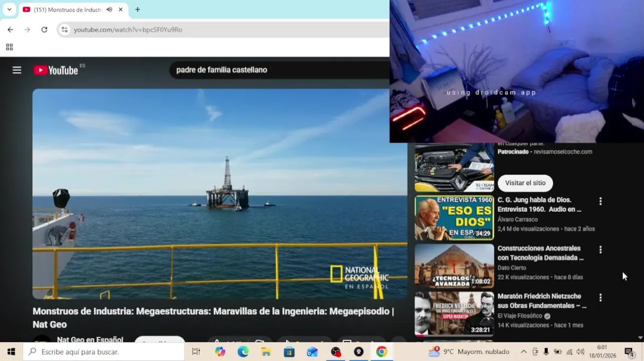644x361 pixels.
Task: Open the Windows notification center
Action: (629, 352)
